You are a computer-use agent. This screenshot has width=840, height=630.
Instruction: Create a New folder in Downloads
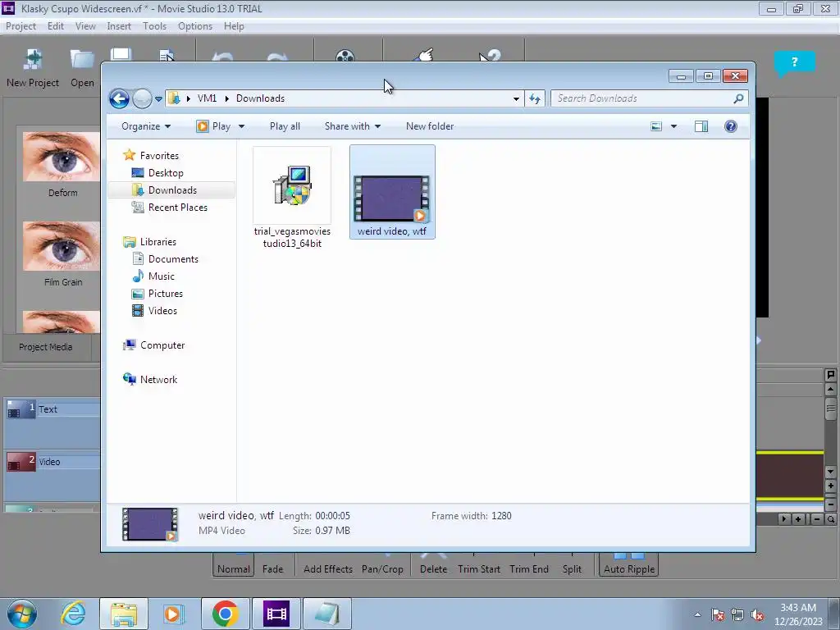click(x=430, y=126)
